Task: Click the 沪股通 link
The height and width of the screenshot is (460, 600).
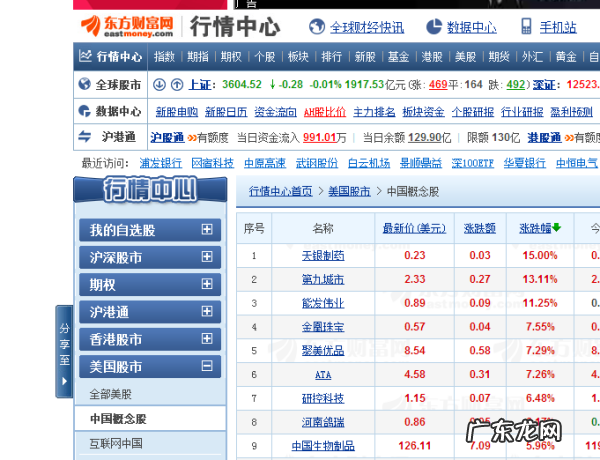Action: [x=167, y=137]
